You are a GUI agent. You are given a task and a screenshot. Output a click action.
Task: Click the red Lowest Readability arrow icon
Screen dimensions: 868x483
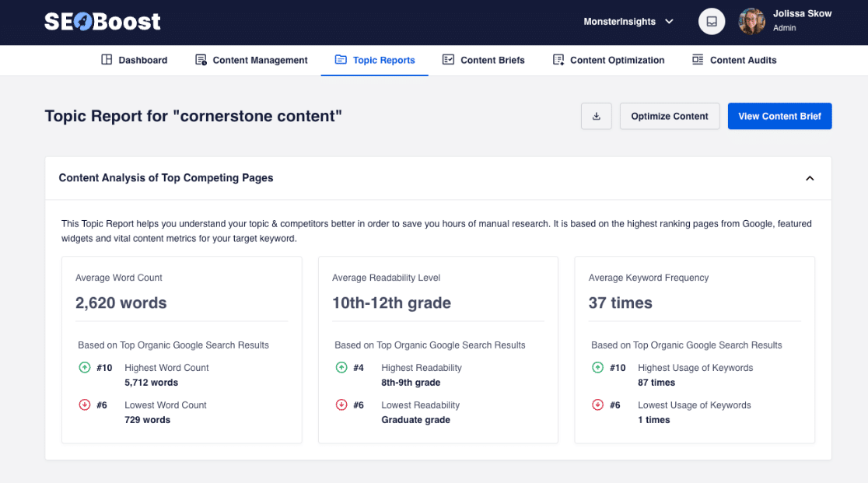(341, 404)
